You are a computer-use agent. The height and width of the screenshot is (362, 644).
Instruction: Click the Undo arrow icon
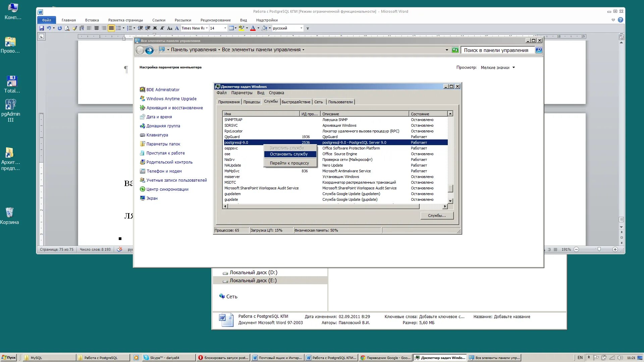49,28
